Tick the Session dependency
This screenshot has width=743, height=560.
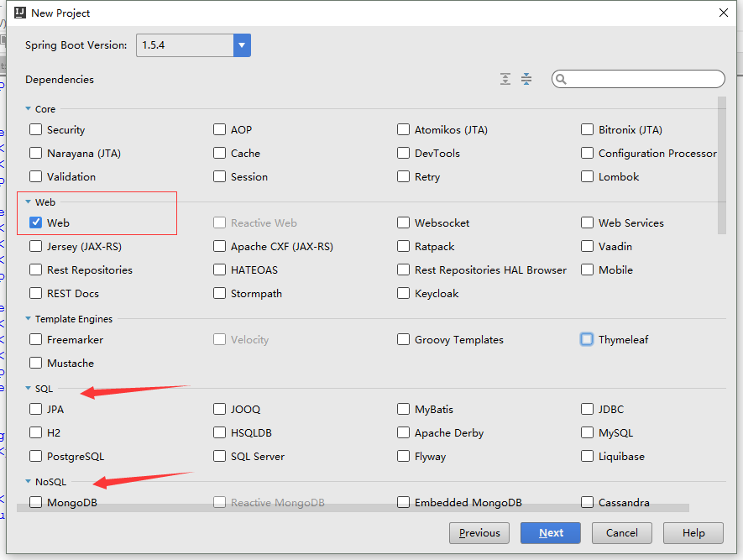219,176
